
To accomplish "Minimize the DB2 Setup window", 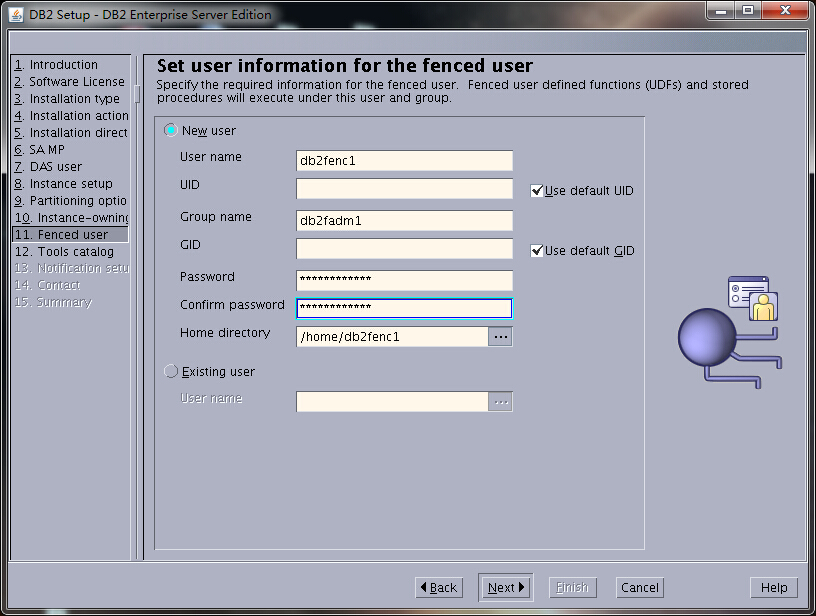I will tap(721, 10).
